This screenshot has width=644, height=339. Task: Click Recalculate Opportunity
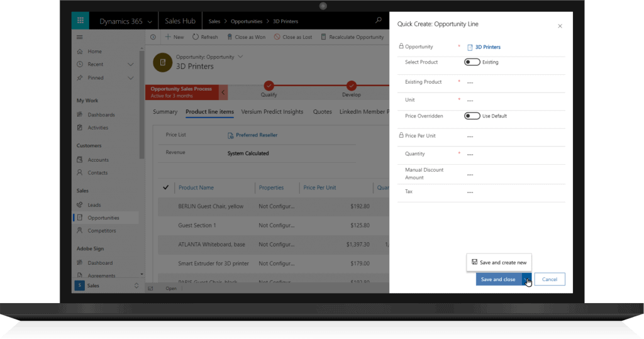352,37
